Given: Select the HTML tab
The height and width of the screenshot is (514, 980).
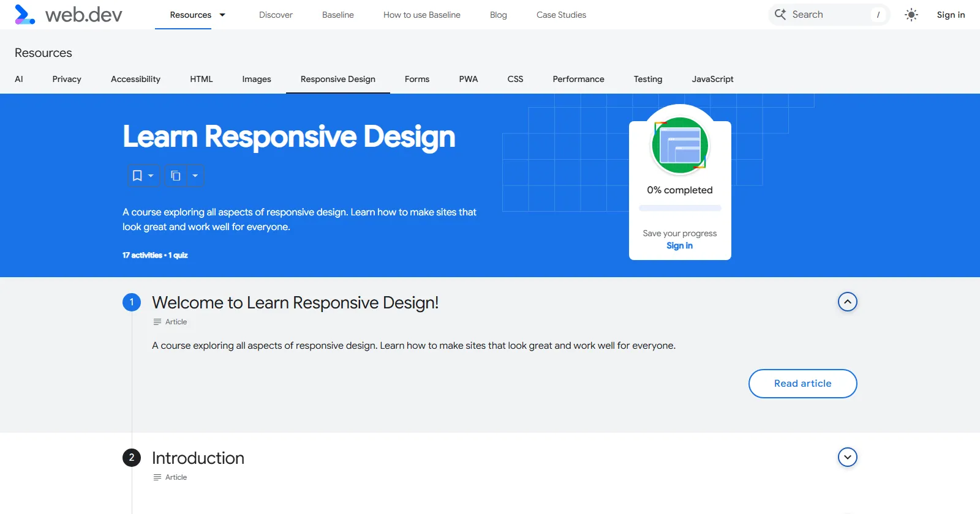Looking at the screenshot, I should 202,79.
